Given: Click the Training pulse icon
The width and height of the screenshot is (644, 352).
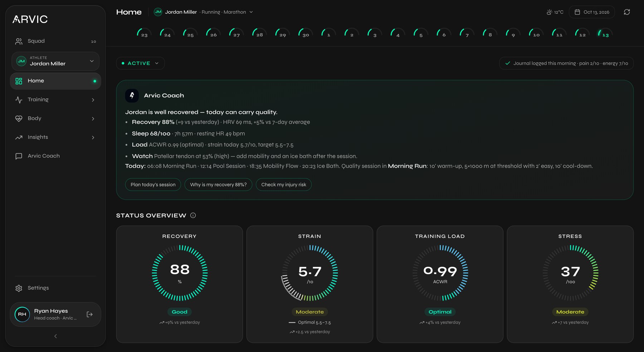Looking at the screenshot, I should pyautogui.click(x=19, y=100).
